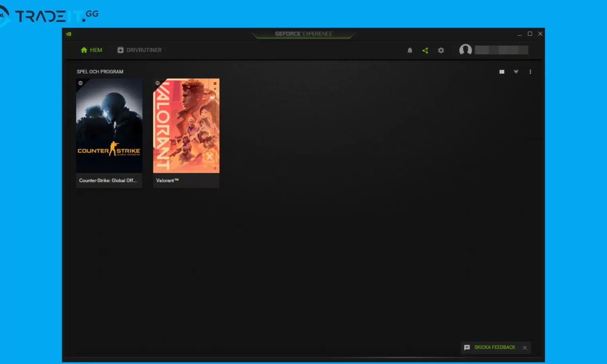Viewport: 607px width, 364px height.
Task: Open the blurred account name field
Action: coord(502,50)
